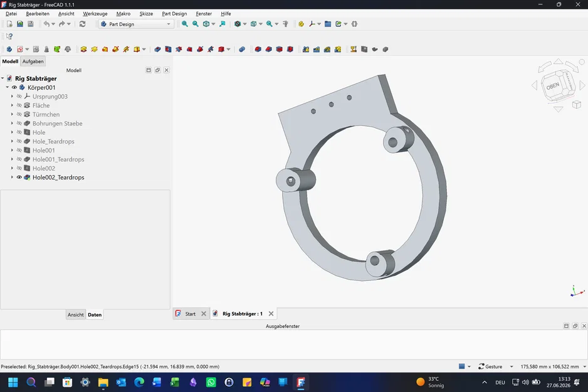This screenshot has width=588, height=392.
Task: Expand the Hole002_Teardrops tree item
Action: (x=12, y=177)
